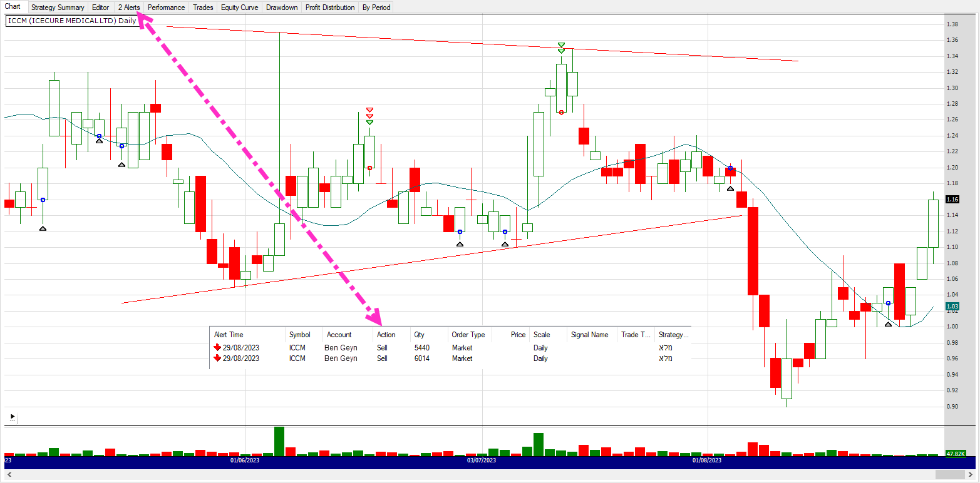
Task: Switch to the 2 Alerts tab
Action: (x=129, y=8)
